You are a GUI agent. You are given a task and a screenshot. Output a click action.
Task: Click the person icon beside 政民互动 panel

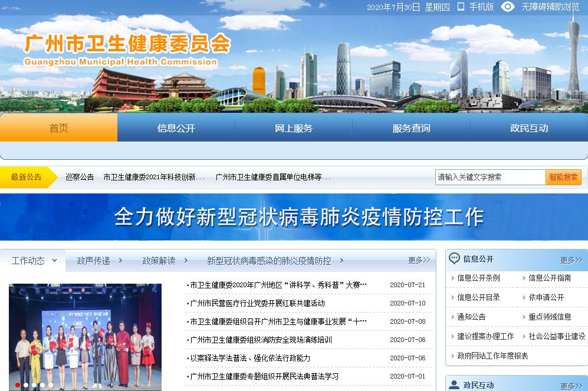[x=454, y=385]
